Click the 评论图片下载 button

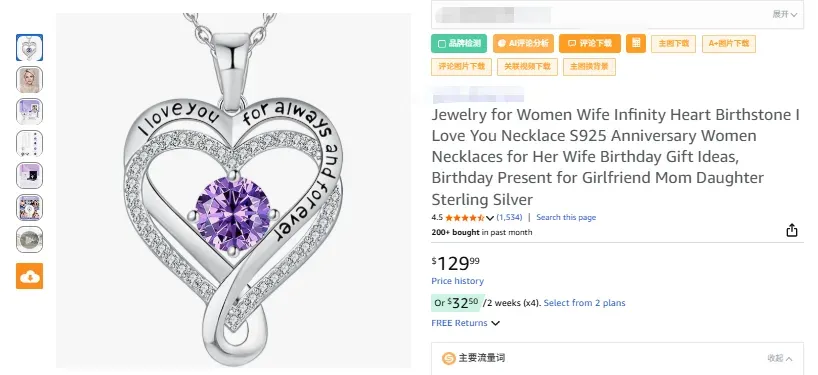(461, 67)
